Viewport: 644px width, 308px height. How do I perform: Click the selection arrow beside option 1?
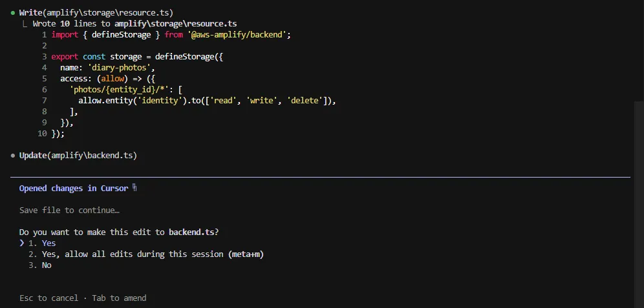coord(22,243)
